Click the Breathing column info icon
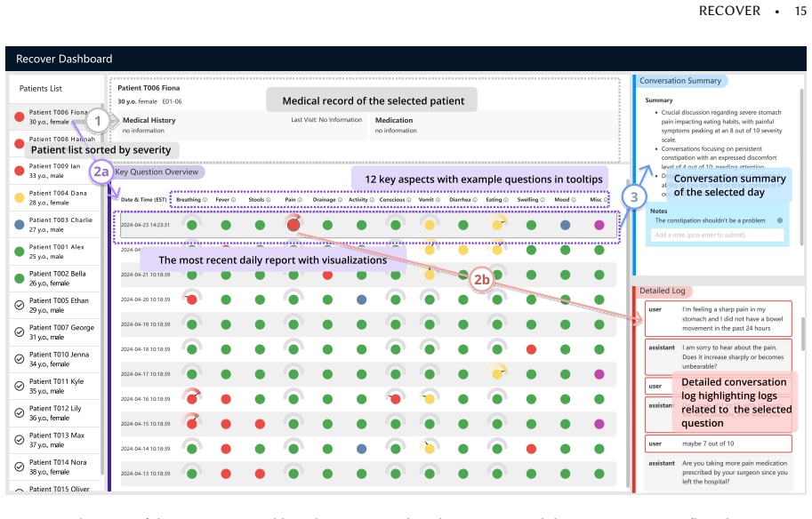 [205, 200]
